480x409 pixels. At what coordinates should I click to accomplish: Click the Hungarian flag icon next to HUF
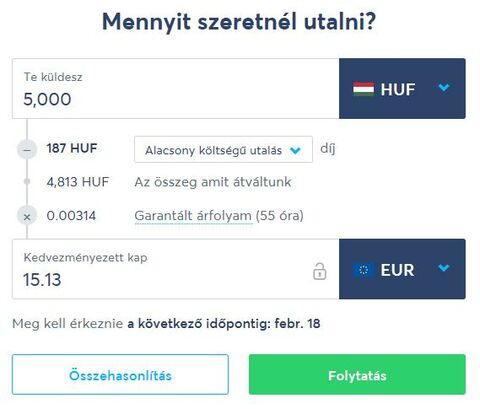tap(363, 89)
